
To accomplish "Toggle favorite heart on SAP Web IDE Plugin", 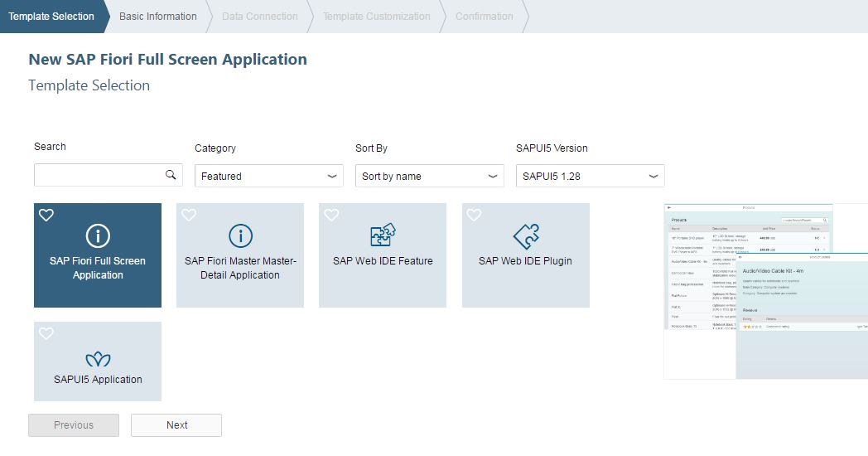I will click(x=474, y=216).
